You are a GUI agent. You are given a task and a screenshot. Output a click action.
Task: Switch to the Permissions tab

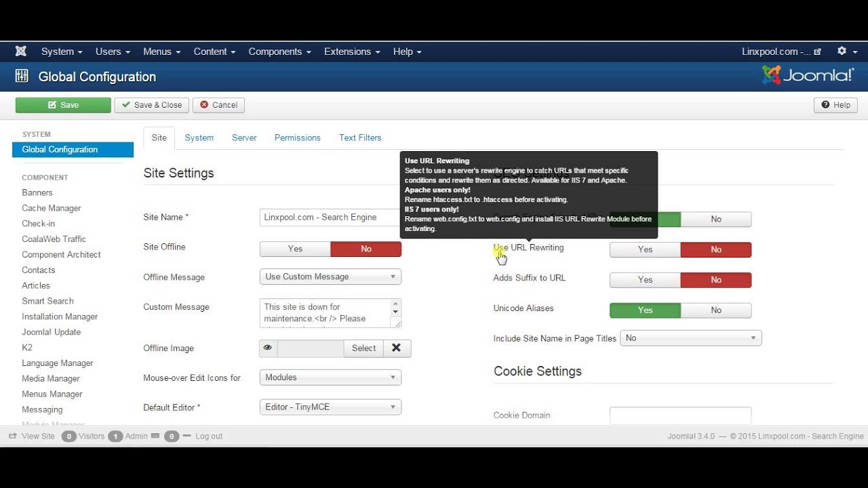(x=298, y=138)
